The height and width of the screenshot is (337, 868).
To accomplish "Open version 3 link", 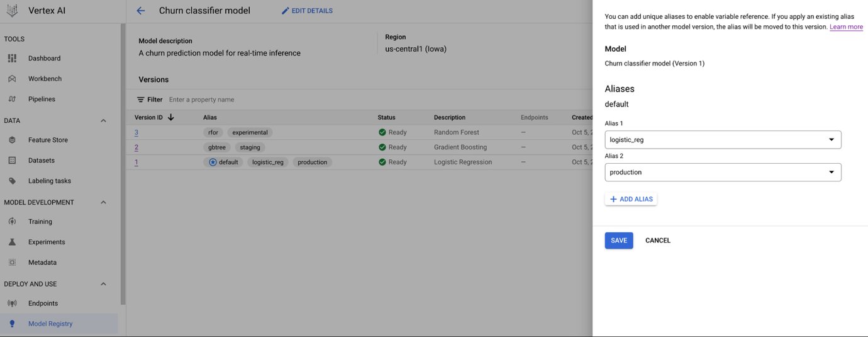I will pos(136,132).
